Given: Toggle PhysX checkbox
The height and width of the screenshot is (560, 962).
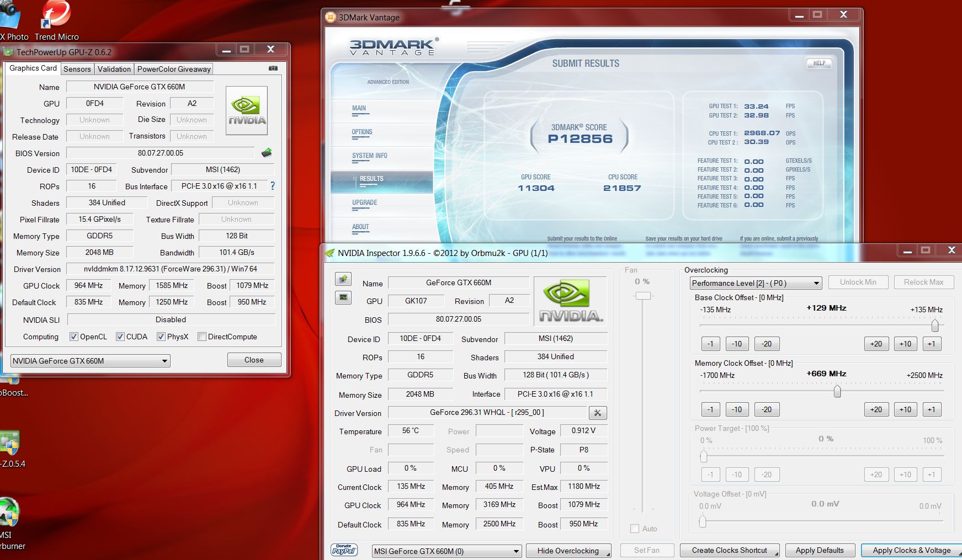Looking at the screenshot, I should [x=161, y=337].
